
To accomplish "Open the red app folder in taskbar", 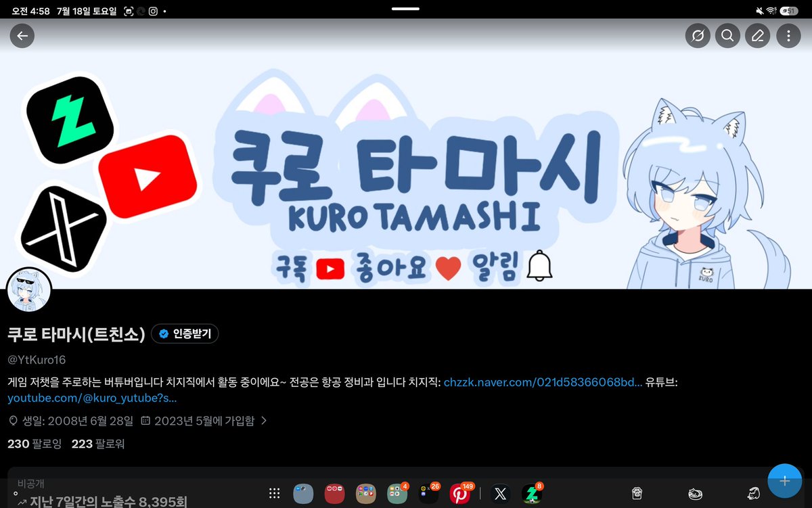I will pos(334,494).
